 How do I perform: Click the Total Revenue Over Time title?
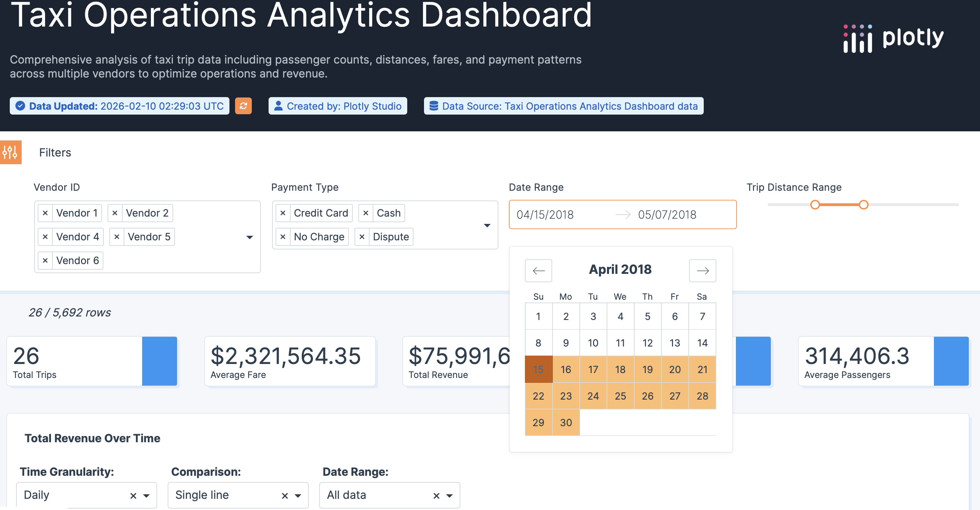(x=93, y=438)
